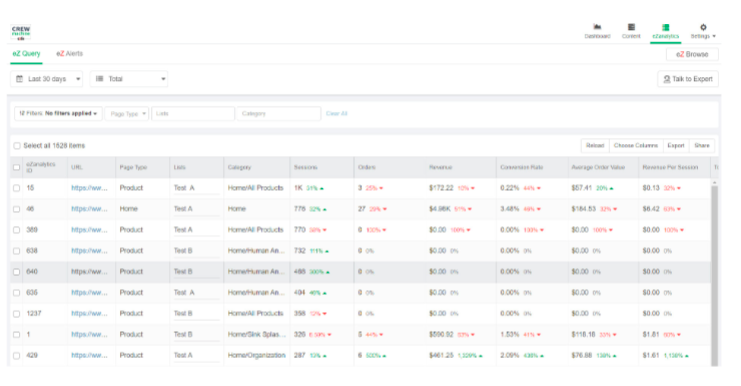Check the Select all 1628 items checkbox

coord(17,146)
